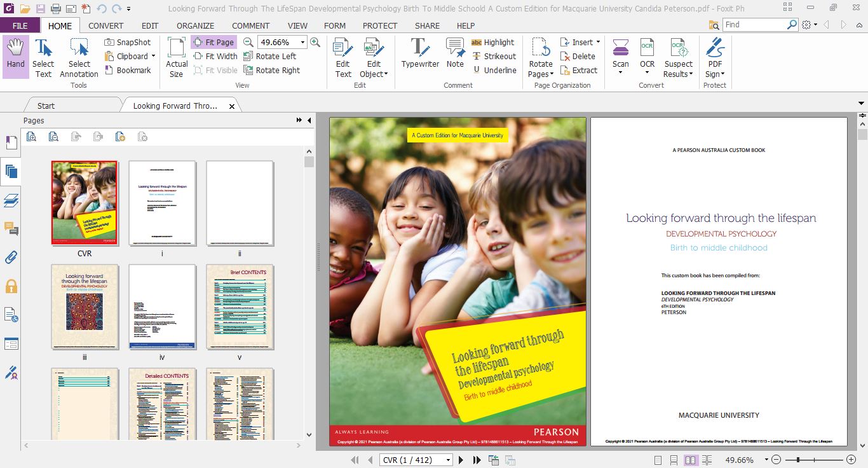Screen dimensions: 868x468
Task: Switch to the CONVERT ribbon tab
Action: [106, 25]
